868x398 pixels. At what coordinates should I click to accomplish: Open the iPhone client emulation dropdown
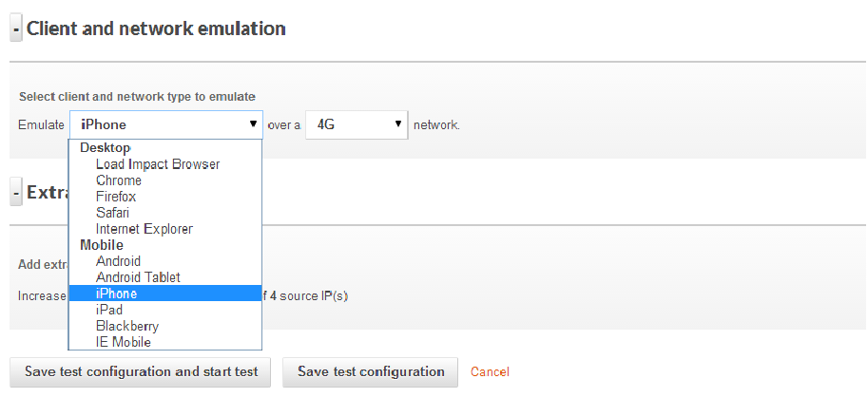166,124
